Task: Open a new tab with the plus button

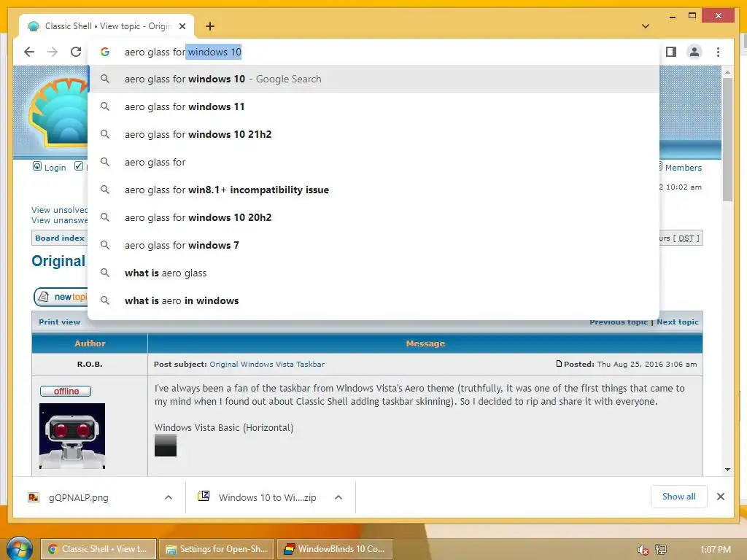Action: click(x=210, y=26)
